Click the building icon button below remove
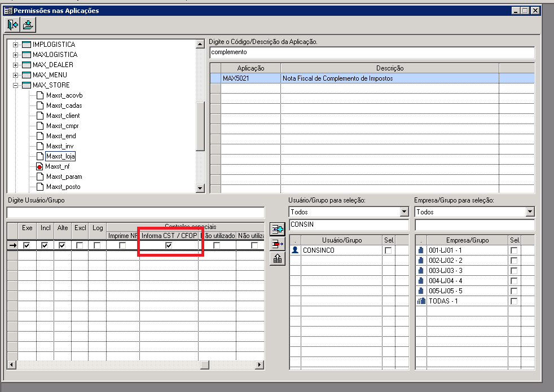Viewport: 554px width, 392px height. coord(278,258)
